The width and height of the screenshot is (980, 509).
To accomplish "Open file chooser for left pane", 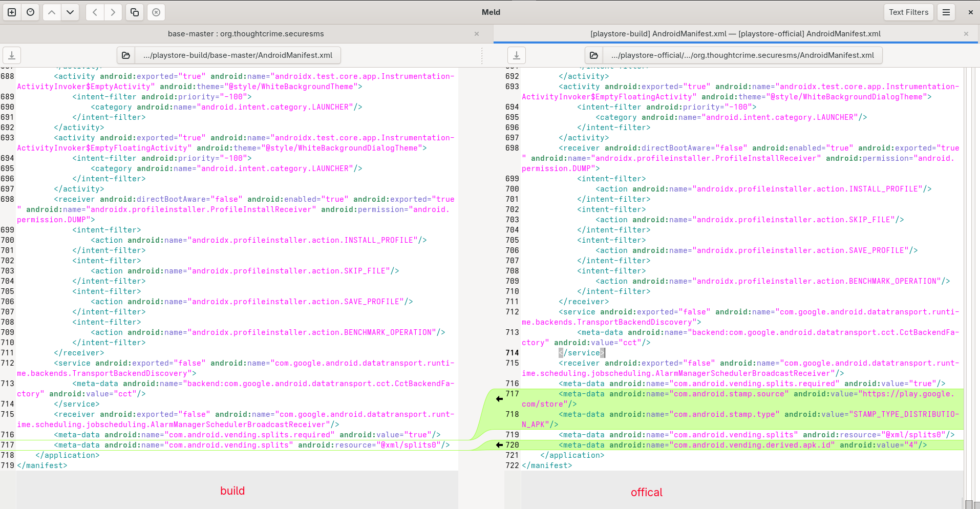I will [126, 55].
